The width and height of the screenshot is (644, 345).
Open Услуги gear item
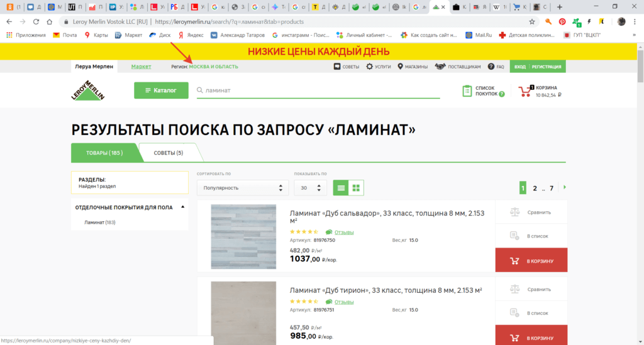378,67
